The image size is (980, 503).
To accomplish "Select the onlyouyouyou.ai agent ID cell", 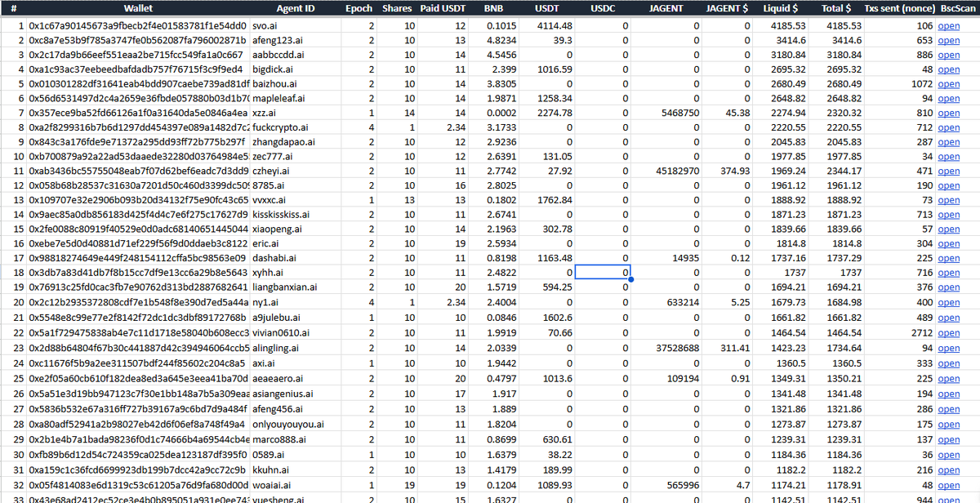I will pos(296,425).
